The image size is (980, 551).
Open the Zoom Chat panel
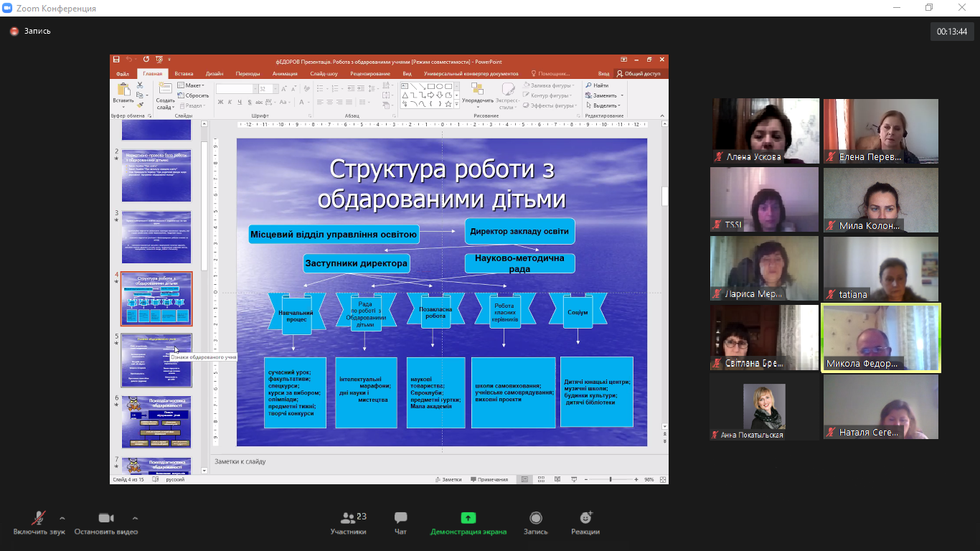point(400,523)
